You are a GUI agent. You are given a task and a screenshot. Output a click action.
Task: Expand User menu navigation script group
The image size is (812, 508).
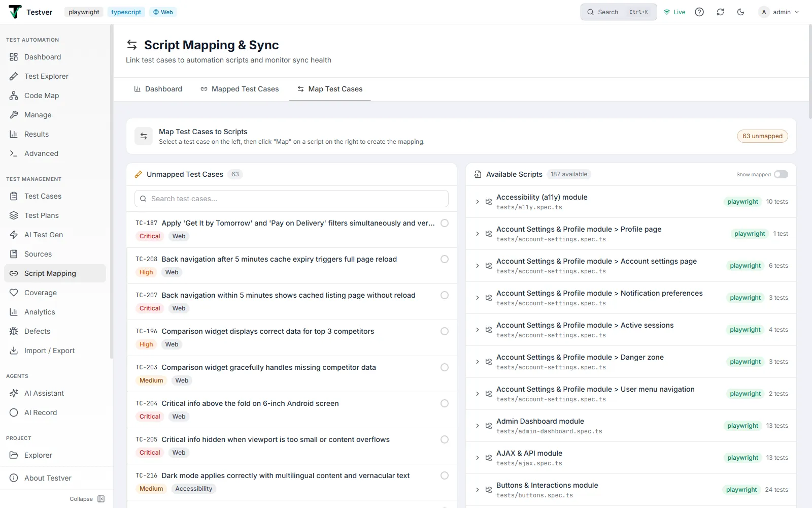[x=478, y=394]
